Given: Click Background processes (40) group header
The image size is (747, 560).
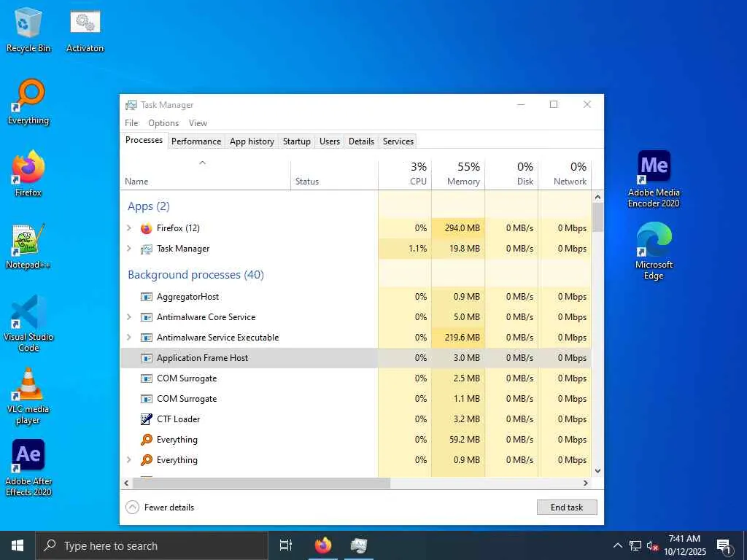Looking at the screenshot, I should tap(196, 275).
